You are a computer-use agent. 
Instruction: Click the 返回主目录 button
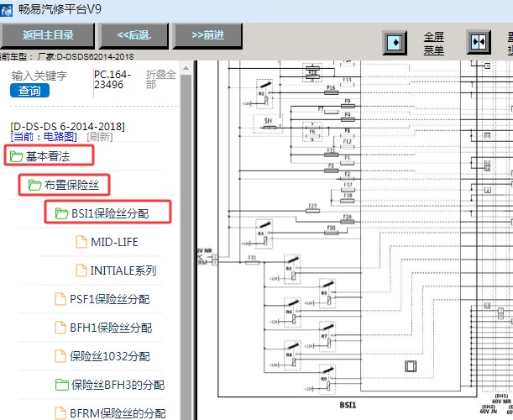tap(48, 35)
